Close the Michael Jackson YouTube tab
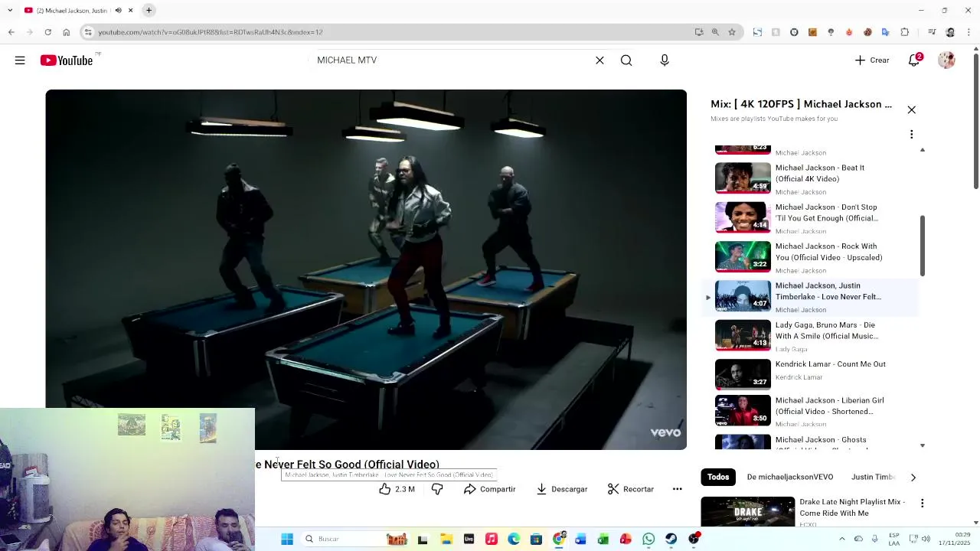This screenshot has width=980, height=551. pos(130,11)
